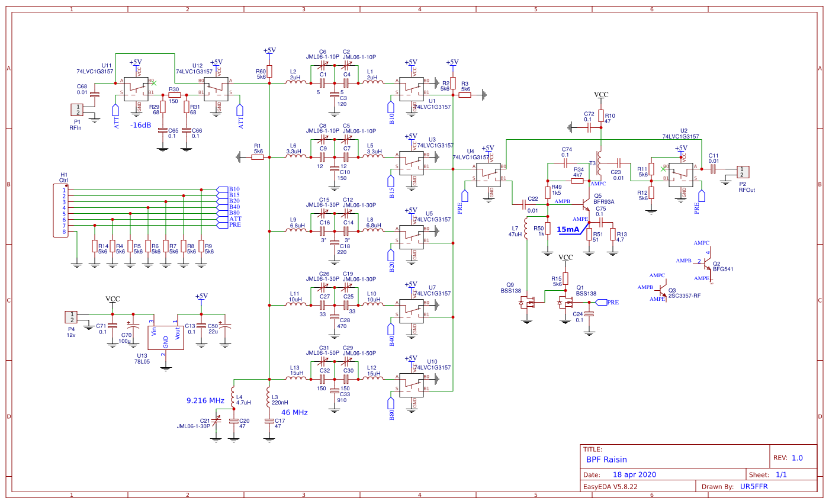Select the T3 transformer symbol
The height and width of the screenshot is (504, 829).
pos(600,163)
